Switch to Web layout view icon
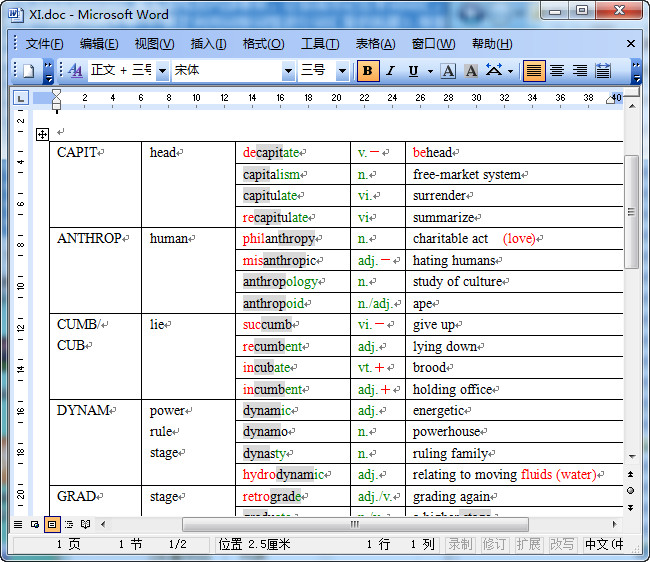 point(35,524)
